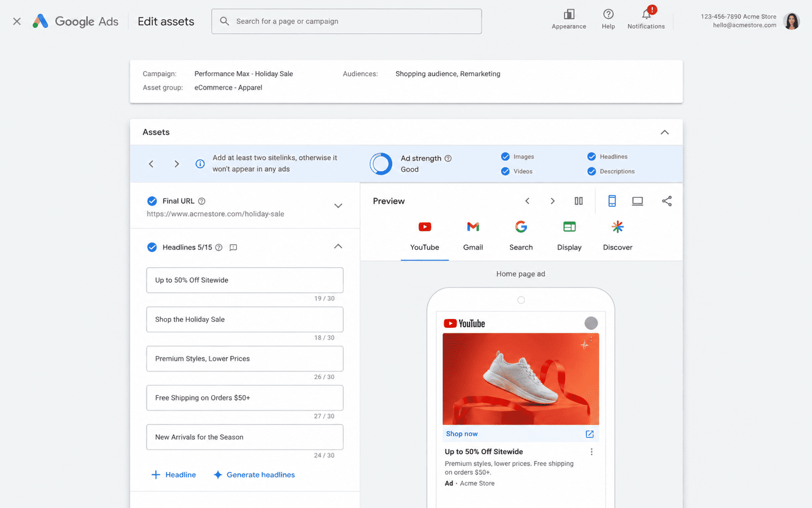812x508 pixels.
Task: Click ad title 'Up to 50% Off Sitewide' in preview
Action: 484,452
